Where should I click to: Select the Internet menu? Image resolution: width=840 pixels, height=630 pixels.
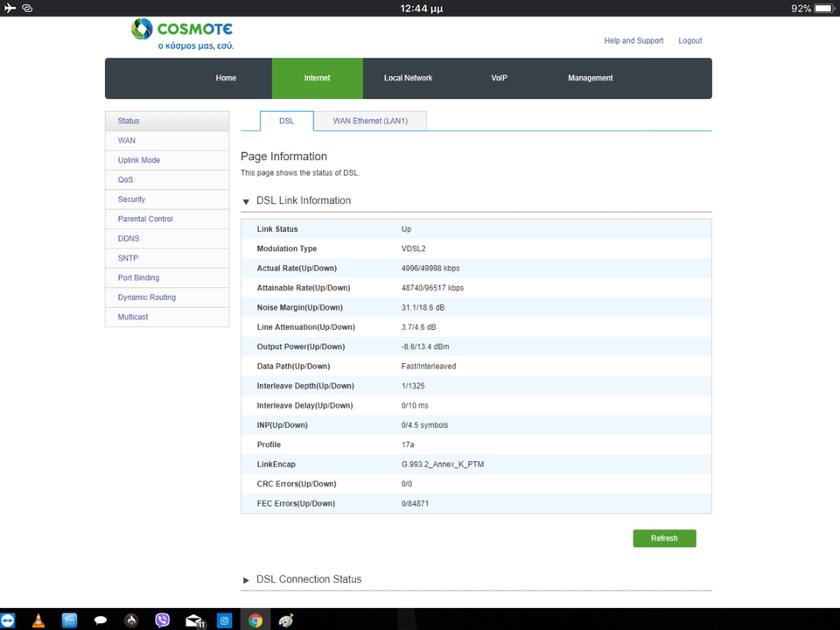coord(317,78)
